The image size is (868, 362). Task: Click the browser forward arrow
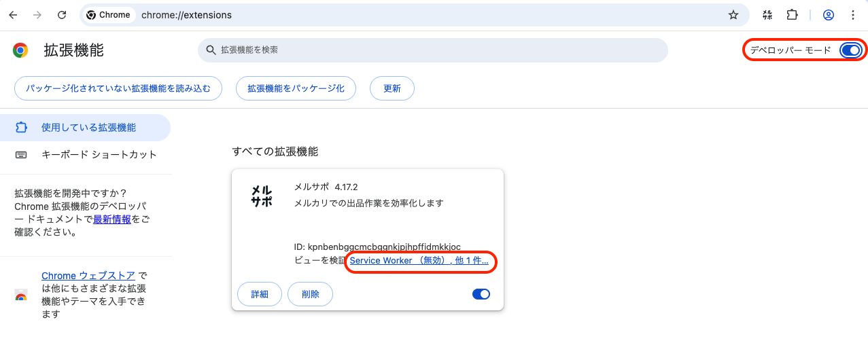click(37, 15)
